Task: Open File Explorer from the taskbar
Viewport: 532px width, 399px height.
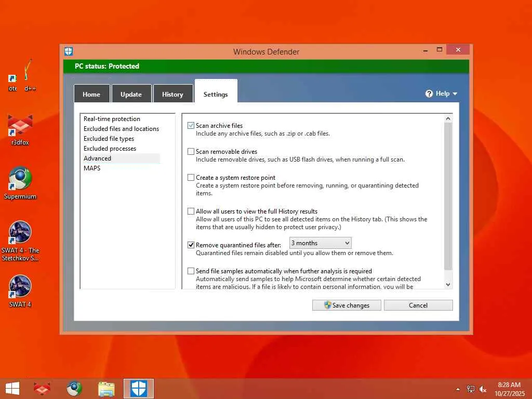Action: click(x=106, y=389)
